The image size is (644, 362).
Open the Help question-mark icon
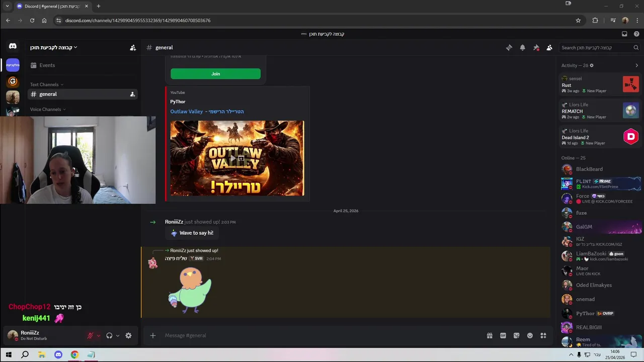click(x=636, y=34)
